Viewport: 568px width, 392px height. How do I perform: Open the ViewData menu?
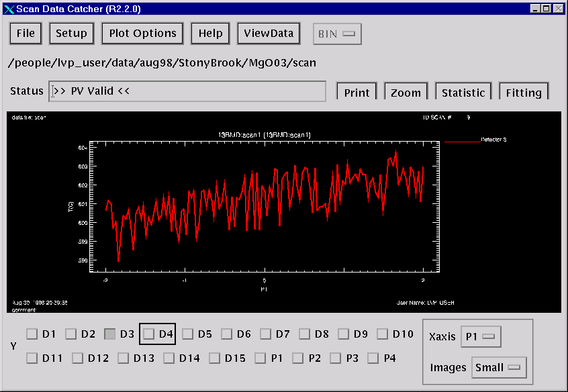[269, 34]
